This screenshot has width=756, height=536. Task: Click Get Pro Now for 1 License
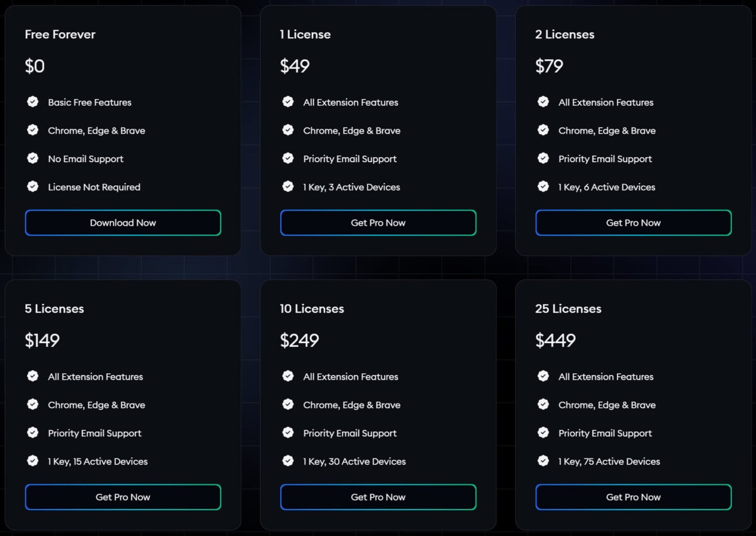coord(378,223)
